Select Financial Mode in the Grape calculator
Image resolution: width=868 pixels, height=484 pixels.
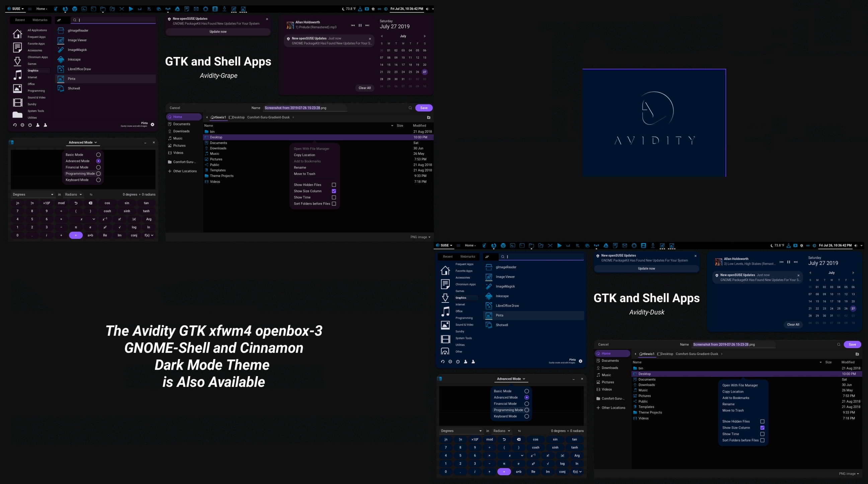(x=98, y=167)
